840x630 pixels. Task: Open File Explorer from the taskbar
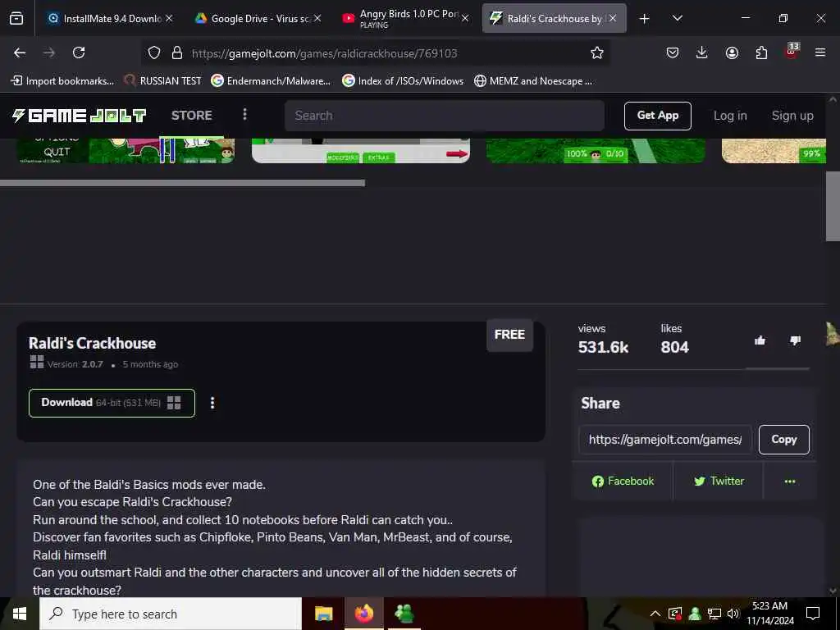pos(323,614)
